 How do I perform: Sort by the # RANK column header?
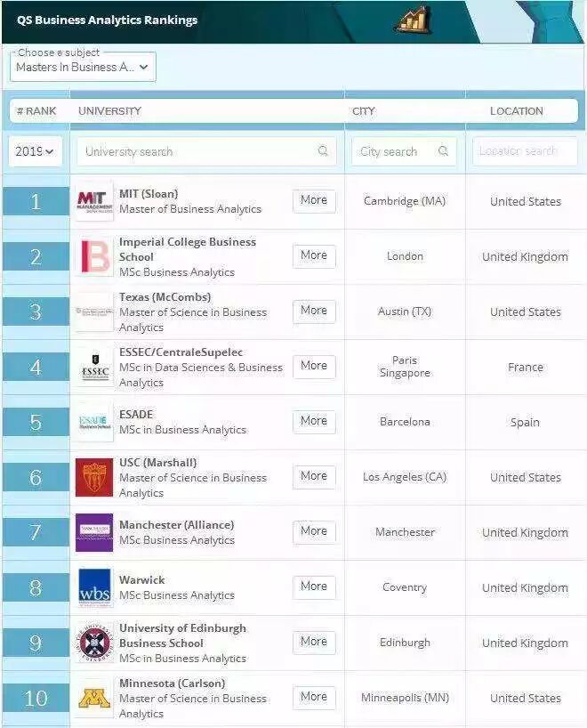36,111
